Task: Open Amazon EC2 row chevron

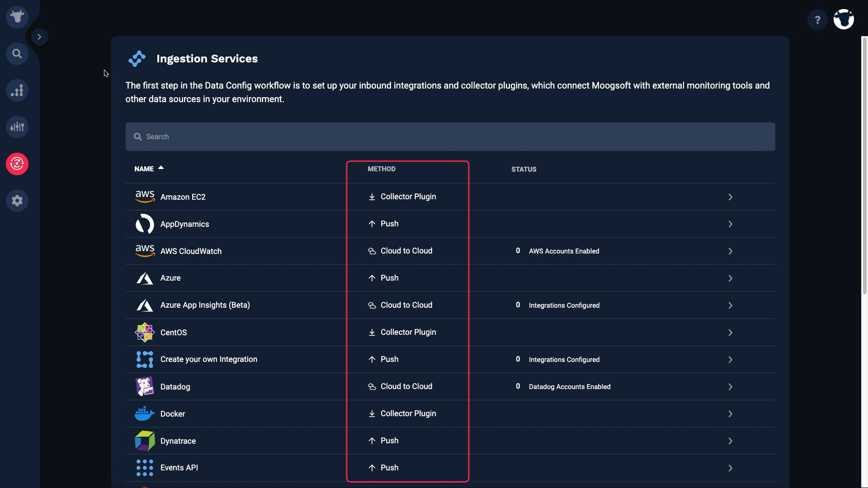Action: click(730, 197)
